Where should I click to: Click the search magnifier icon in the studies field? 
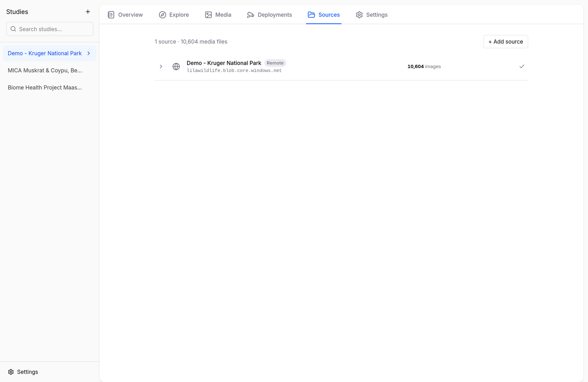click(x=13, y=29)
